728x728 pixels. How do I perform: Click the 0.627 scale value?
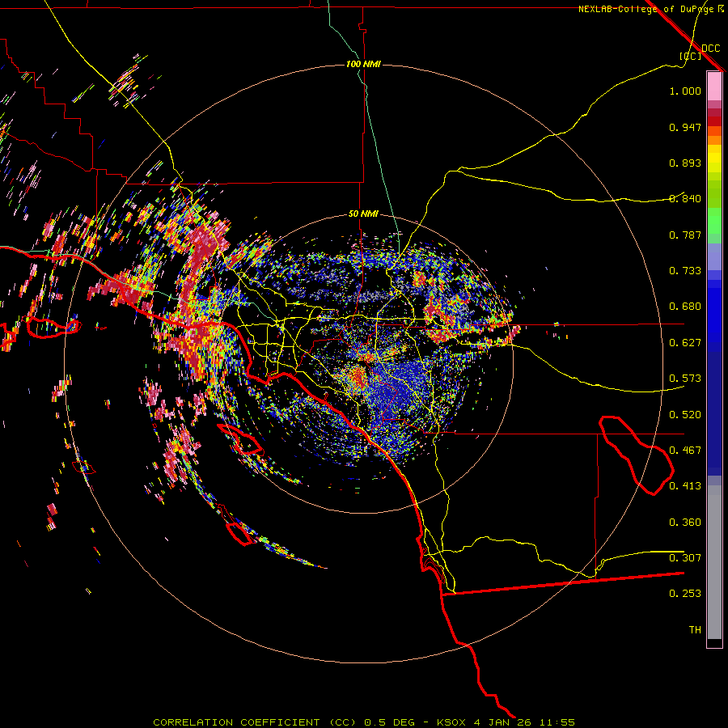click(685, 343)
